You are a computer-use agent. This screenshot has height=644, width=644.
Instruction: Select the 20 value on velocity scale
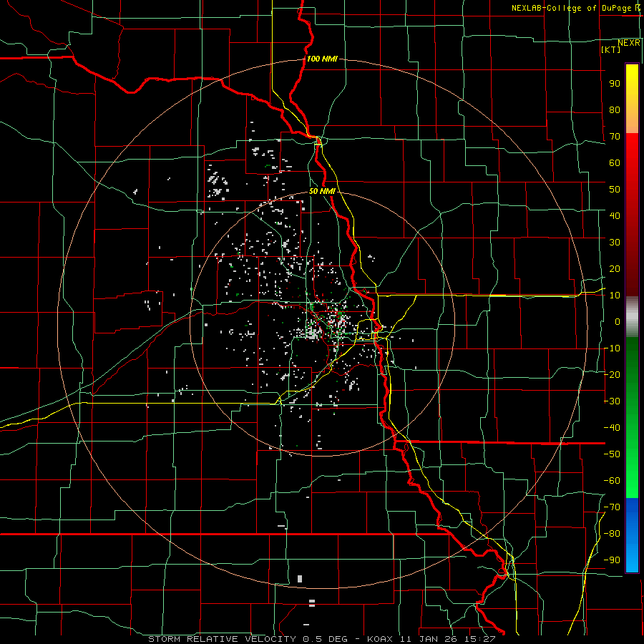[x=615, y=269]
